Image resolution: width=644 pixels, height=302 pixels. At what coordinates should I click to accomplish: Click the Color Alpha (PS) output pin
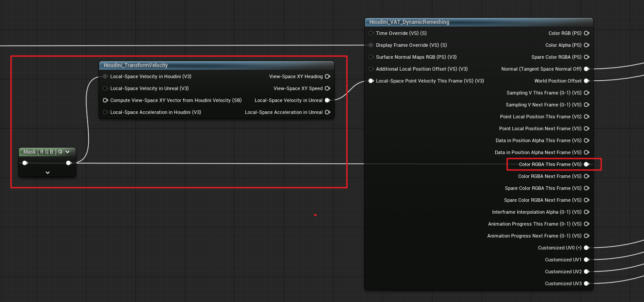[586, 45]
